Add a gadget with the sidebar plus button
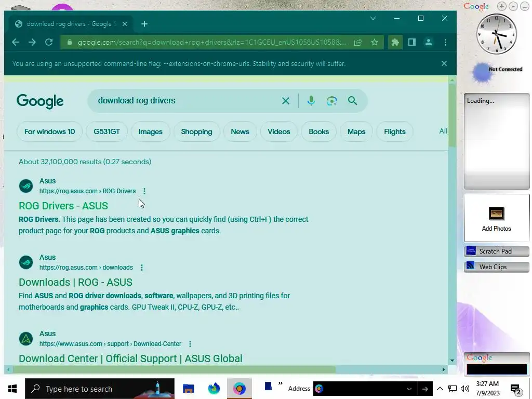Image resolution: width=532 pixels, height=399 pixels. tap(502, 6)
